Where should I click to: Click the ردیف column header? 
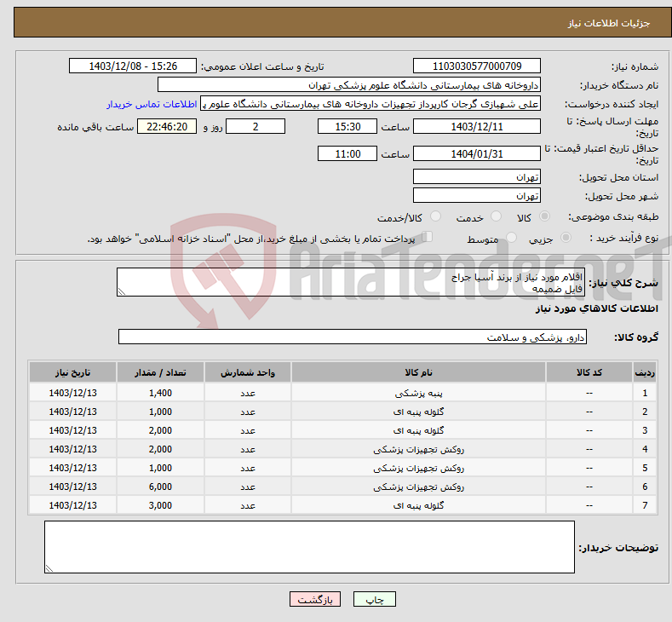[x=645, y=372]
